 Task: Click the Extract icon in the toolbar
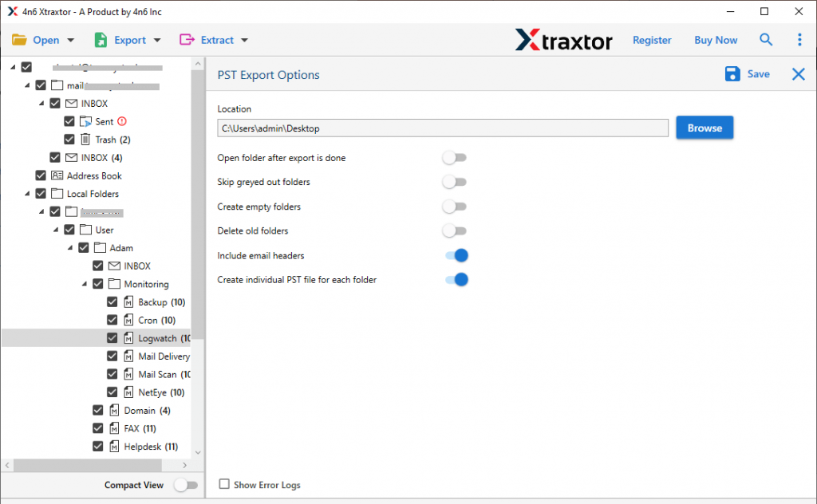[185, 39]
